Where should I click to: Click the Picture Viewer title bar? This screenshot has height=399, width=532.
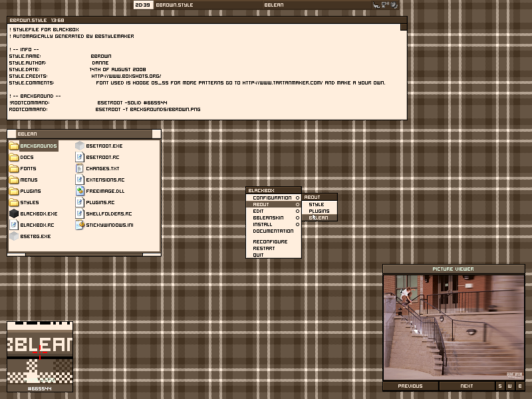pyautogui.click(x=454, y=269)
